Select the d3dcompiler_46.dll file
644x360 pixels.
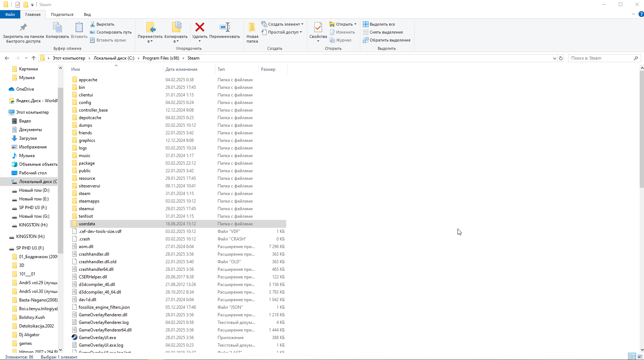pos(97,285)
